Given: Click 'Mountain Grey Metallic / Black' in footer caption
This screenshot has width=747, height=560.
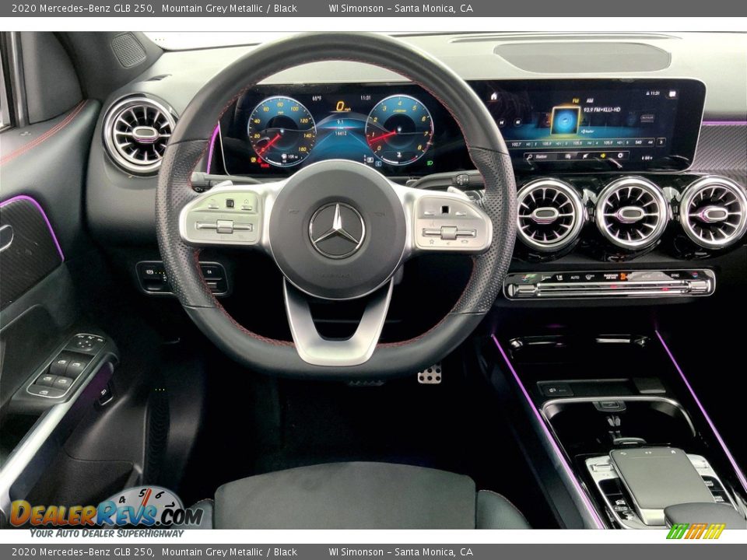Looking at the screenshot, I should tap(229, 552).
